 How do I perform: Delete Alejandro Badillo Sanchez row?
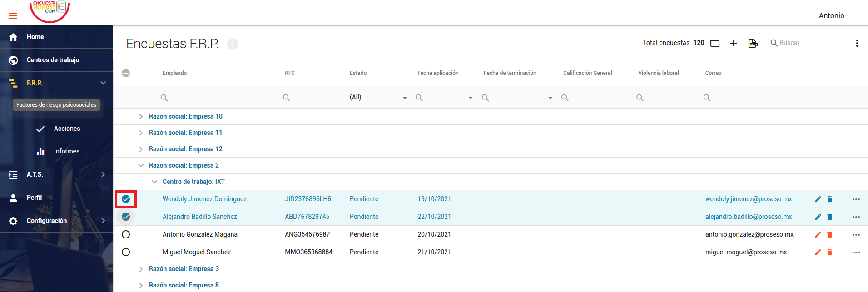click(x=829, y=217)
